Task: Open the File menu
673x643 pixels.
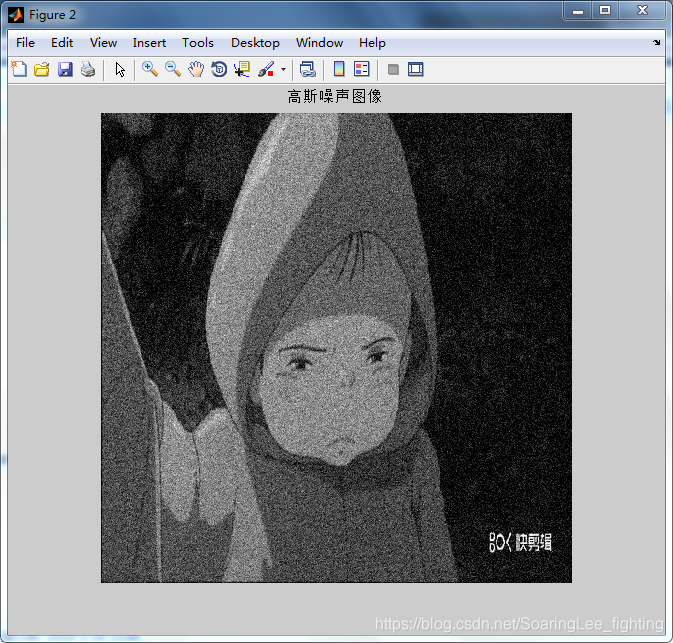Action: click(x=25, y=43)
